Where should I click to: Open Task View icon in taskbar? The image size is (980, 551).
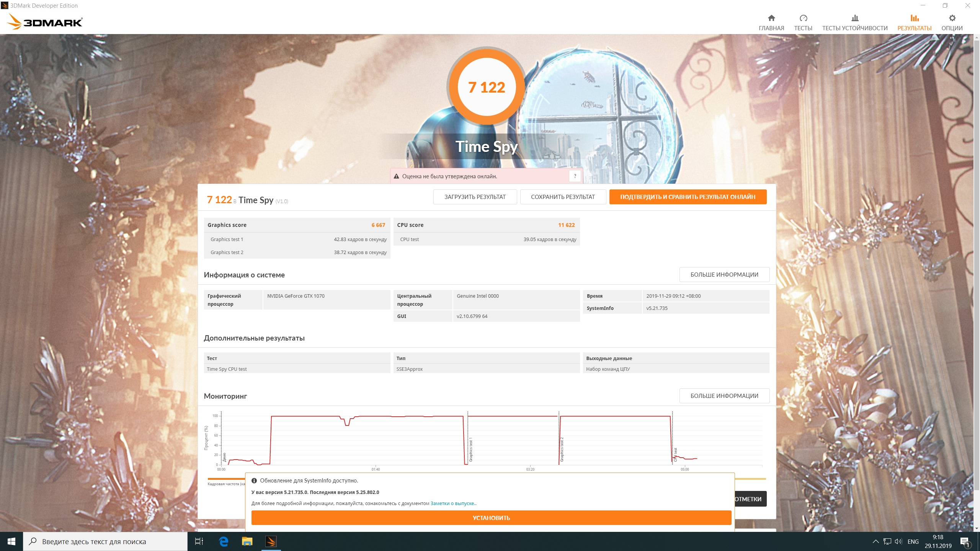coord(199,541)
